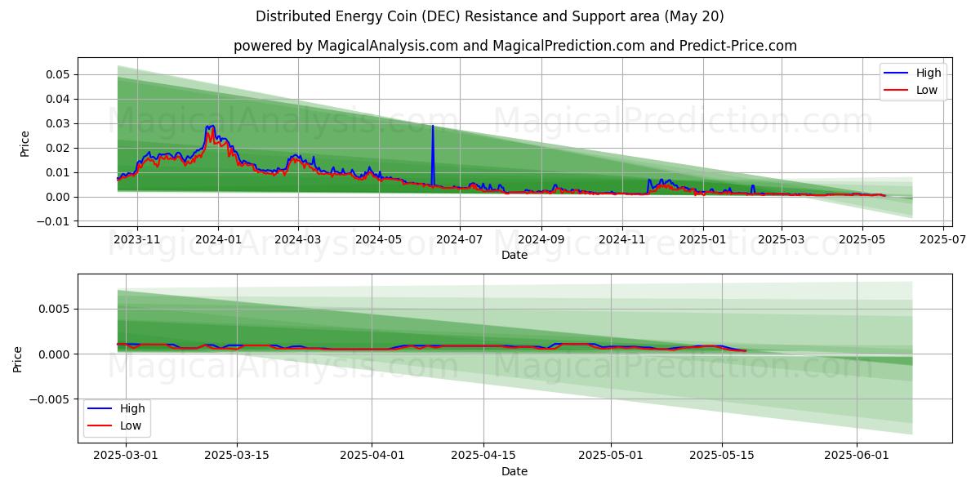Click the 'Date' axis label under lower chart

514,471
